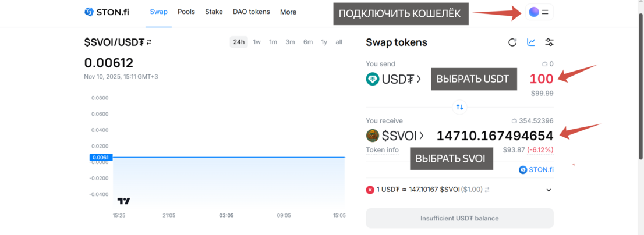The image size is (644, 235).
Task: Click the wallet avatar menu button
Action: [540, 12]
